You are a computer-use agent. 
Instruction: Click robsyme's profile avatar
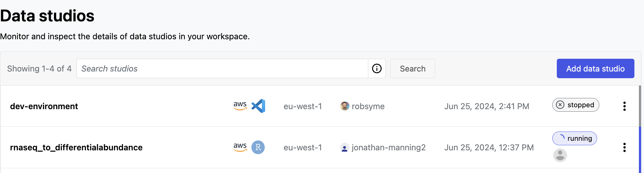(345, 106)
